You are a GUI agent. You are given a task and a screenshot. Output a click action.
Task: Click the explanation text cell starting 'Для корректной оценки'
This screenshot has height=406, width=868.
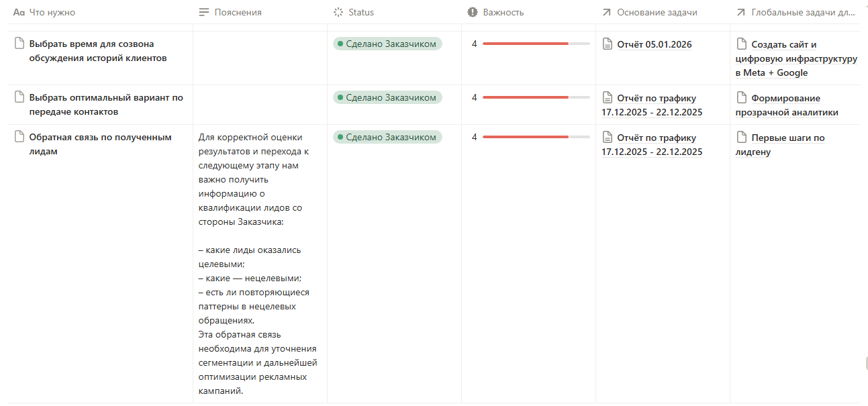click(259, 264)
